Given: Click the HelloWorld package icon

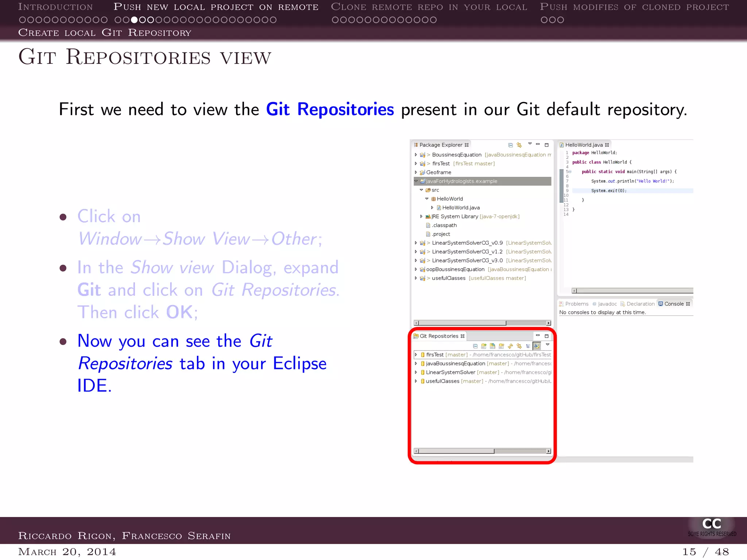Looking at the screenshot, I should 434,199.
